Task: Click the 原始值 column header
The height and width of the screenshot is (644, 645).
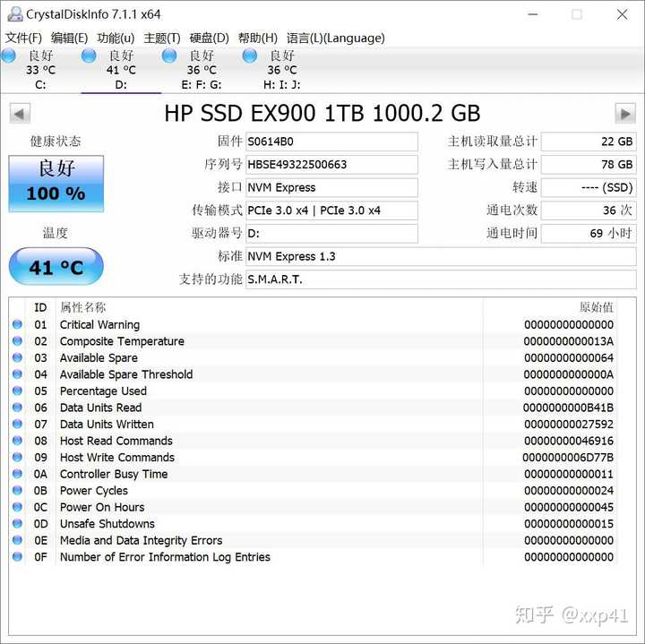Action: (596, 307)
